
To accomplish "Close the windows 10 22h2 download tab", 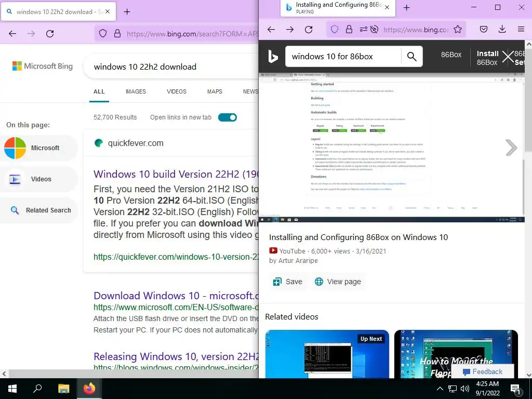I will coord(108,11).
